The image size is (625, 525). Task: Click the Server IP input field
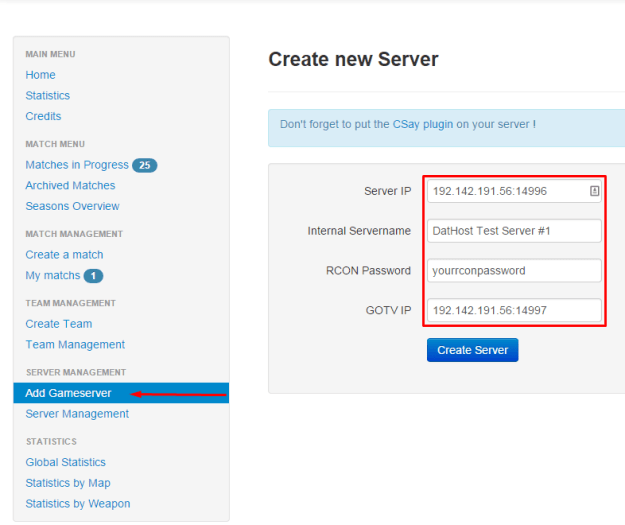505,191
